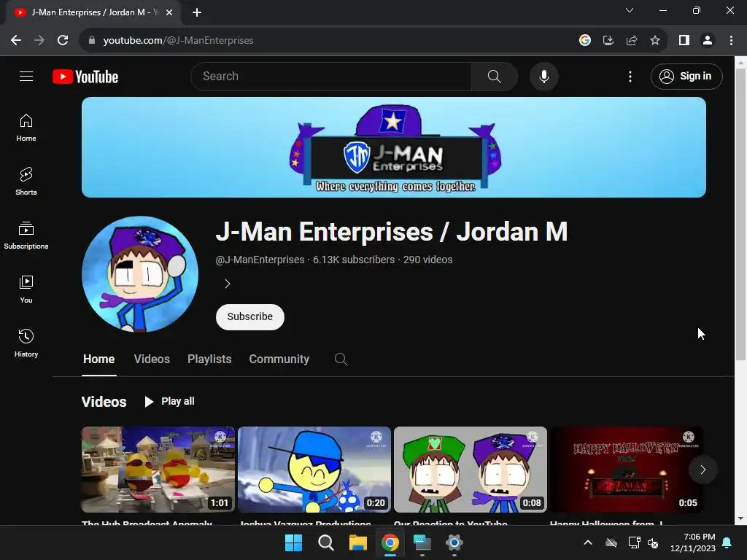This screenshot has width=747, height=560.
Task: Open YouTube settings three-dot menu
Action: (630, 76)
